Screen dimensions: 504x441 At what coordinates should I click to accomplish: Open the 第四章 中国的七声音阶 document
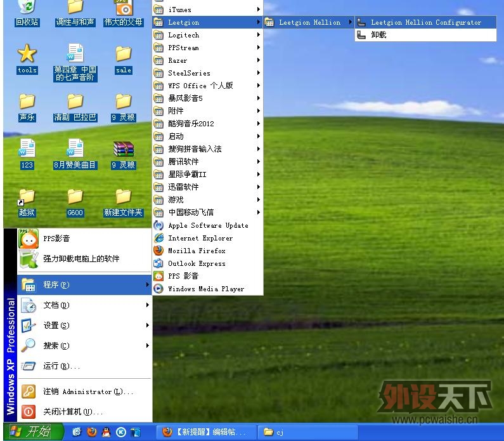pyautogui.click(x=75, y=62)
